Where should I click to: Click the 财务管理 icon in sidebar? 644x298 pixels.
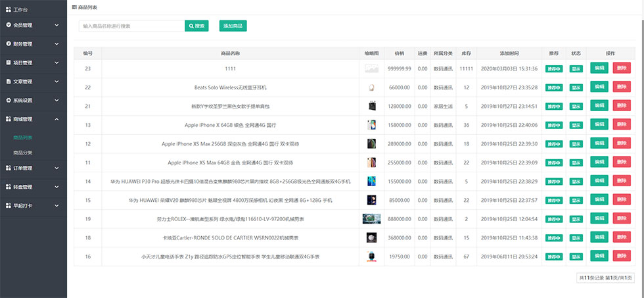coord(9,44)
